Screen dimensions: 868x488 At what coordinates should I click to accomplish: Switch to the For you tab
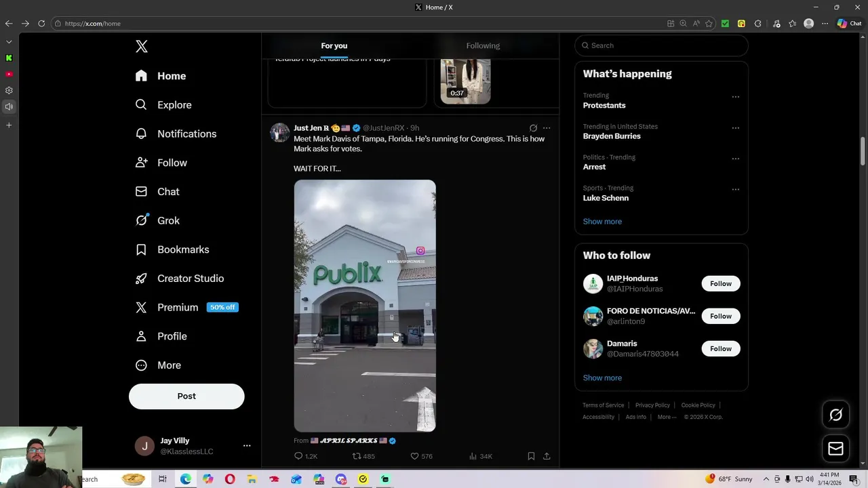(334, 45)
